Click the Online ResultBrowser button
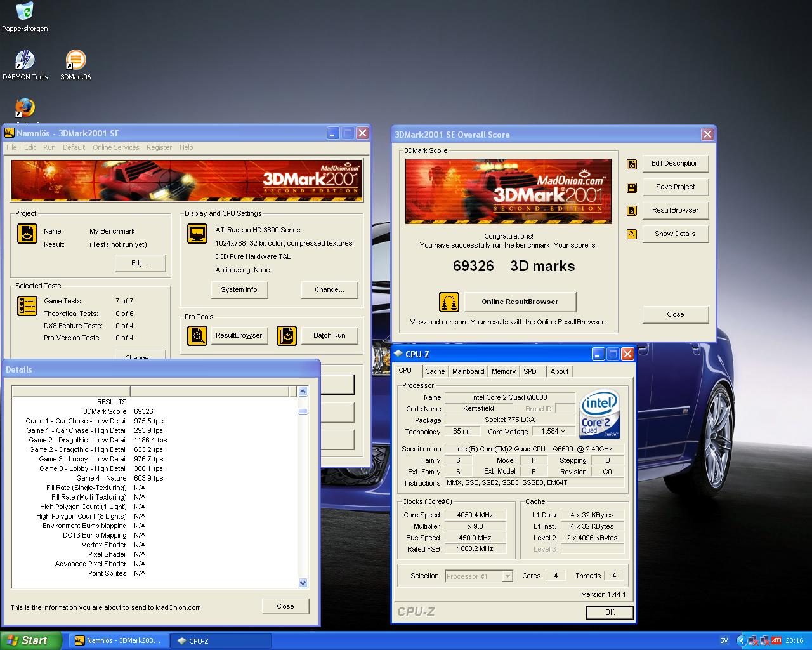 pyautogui.click(x=520, y=302)
